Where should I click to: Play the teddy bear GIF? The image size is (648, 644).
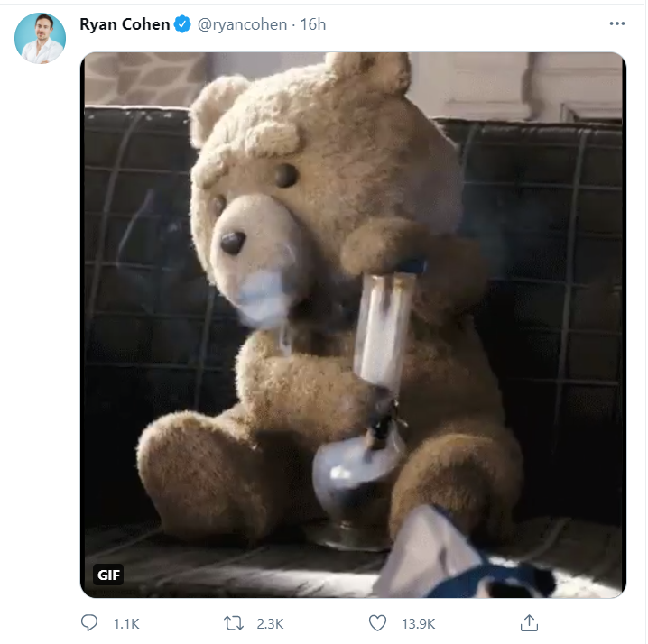pos(354,325)
